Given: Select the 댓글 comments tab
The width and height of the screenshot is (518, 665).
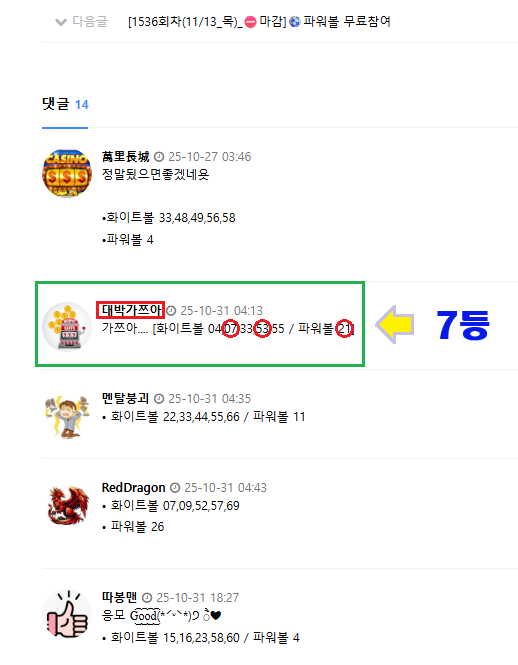Looking at the screenshot, I should click(56, 104).
